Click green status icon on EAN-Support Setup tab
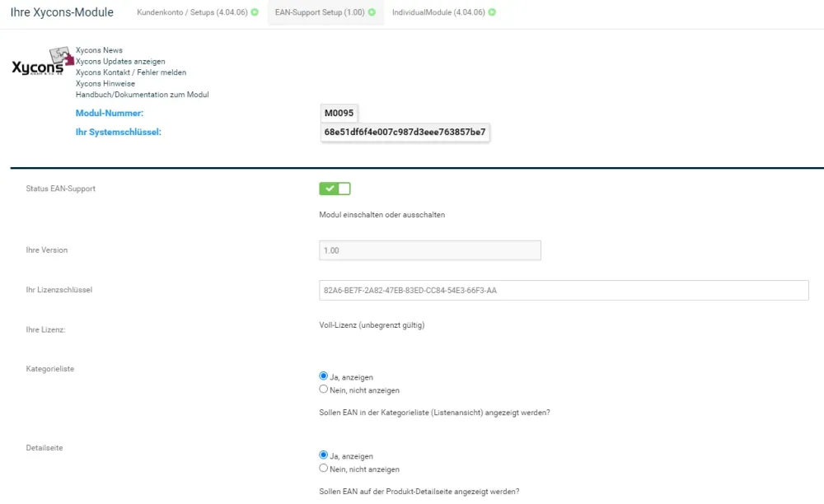824x504 pixels. click(372, 12)
